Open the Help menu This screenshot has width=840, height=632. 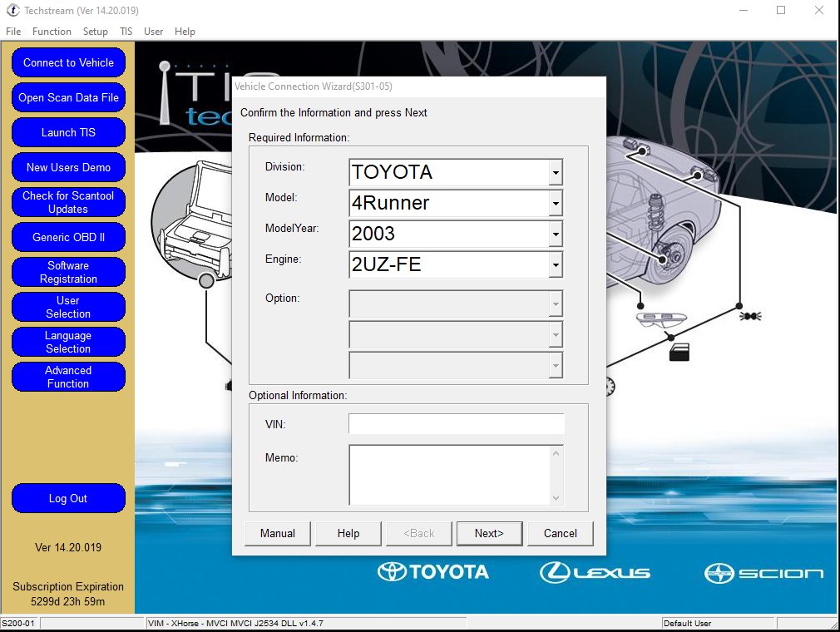pyautogui.click(x=185, y=32)
